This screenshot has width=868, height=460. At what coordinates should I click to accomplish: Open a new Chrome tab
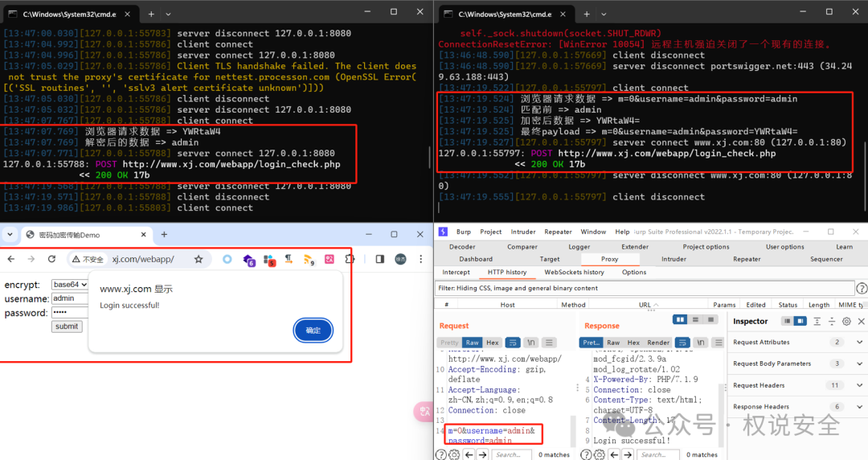pyautogui.click(x=164, y=235)
